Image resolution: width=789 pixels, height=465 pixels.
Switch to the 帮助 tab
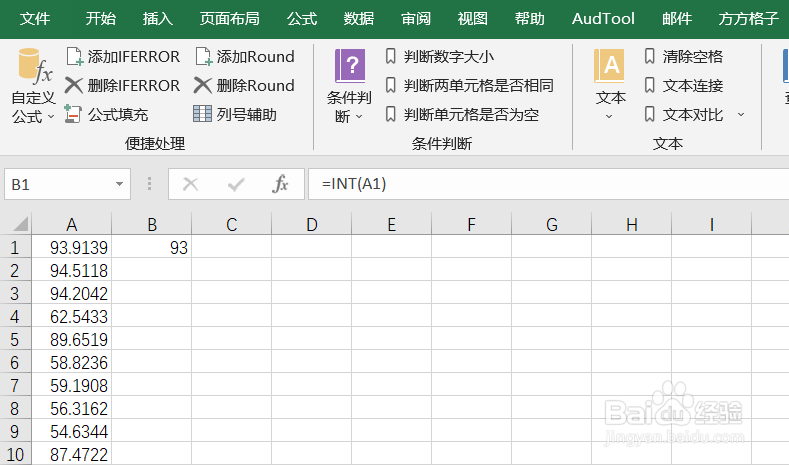pyautogui.click(x=529, y=19)
